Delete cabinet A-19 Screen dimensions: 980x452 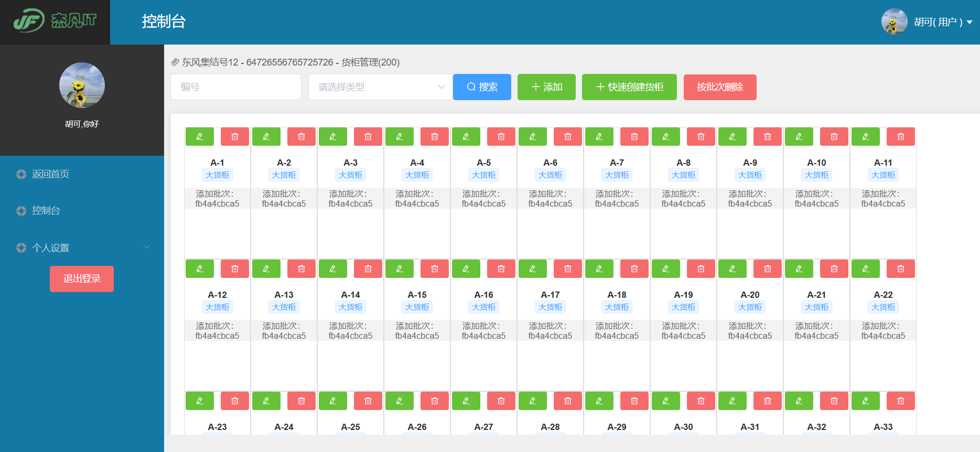click(x=701, y=268)
